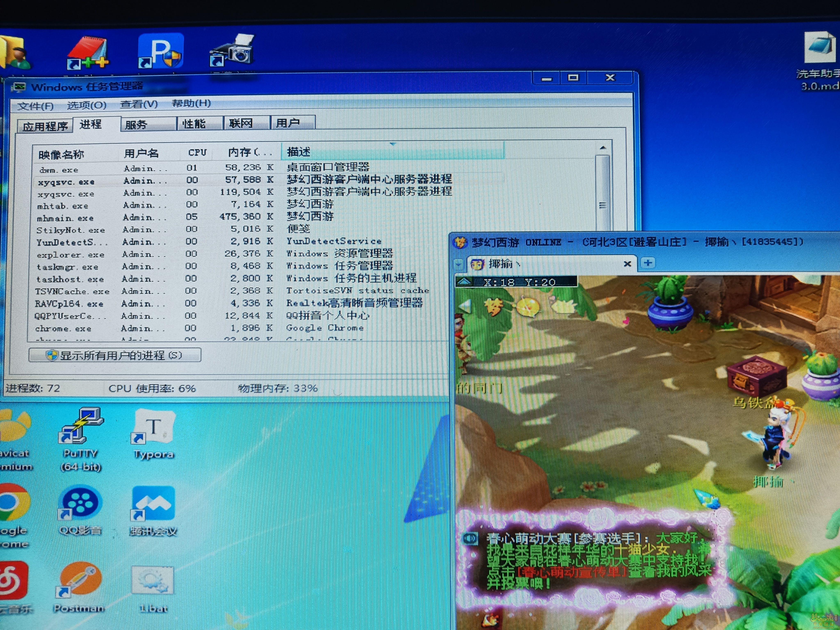The height and width of the screenshot is (630, 840).
Task: Click the process list scrollbar up arrow
Action: [603, 148]
